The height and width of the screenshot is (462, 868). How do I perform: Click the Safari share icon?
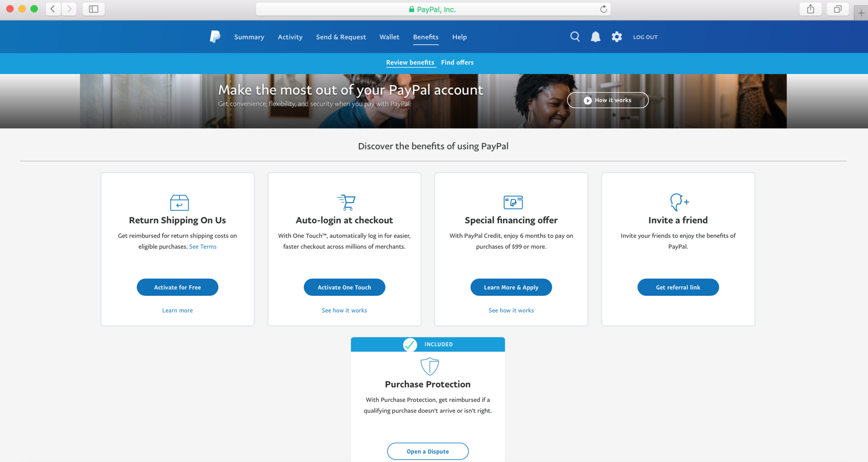[810, 9]
